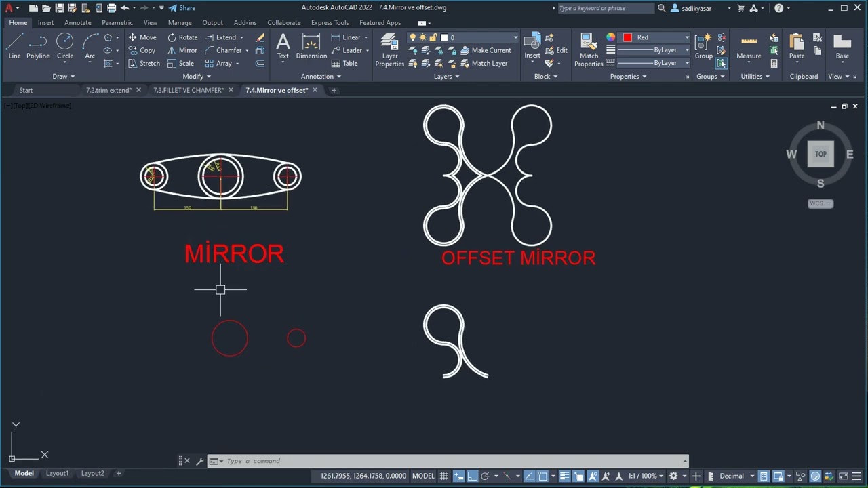Open the Insert ribbon tab
This screenshot has height=488, width=868.
click(45, 22)
